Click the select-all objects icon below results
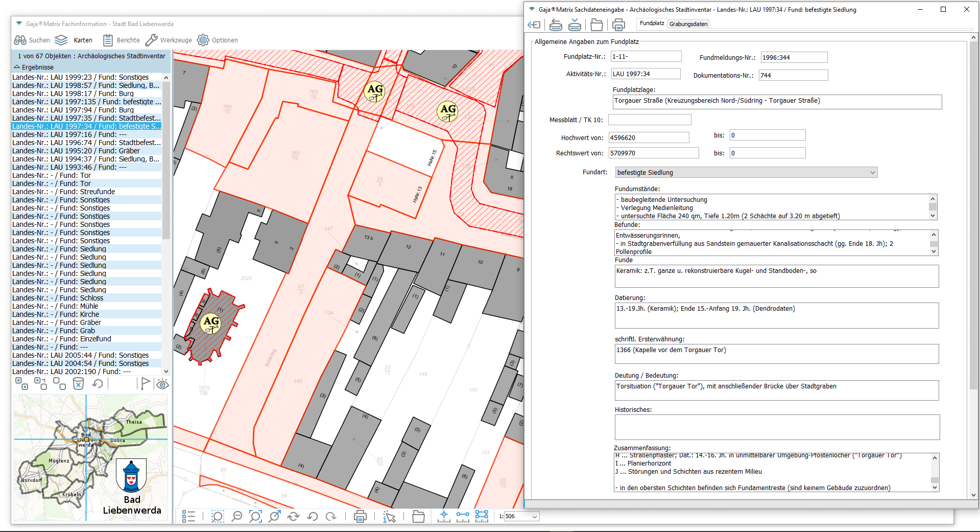This screenshot has height=532, width=980. [x=21, y=384]
